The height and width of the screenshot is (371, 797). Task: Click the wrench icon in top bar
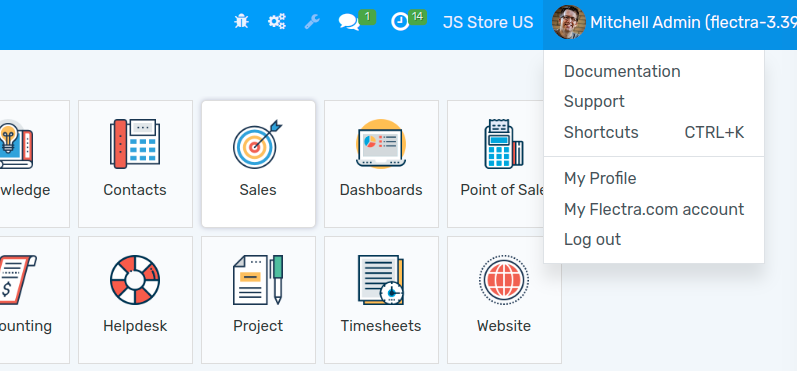point(312,21)
